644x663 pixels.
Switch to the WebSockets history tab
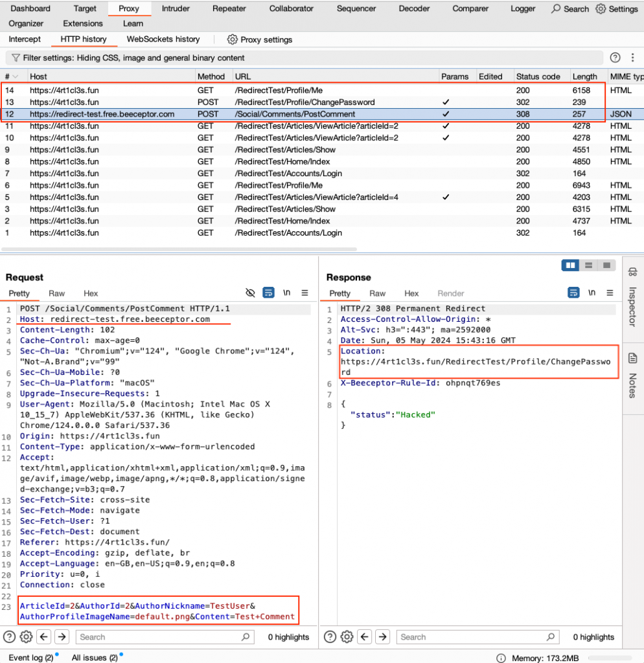pyautogui.click(x=163, y=39)
